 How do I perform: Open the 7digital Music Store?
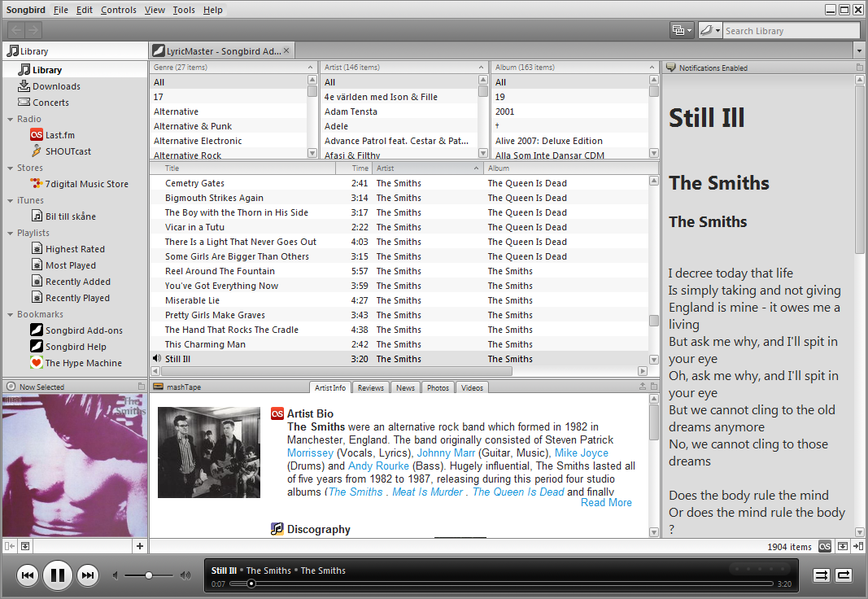point(86,184)
